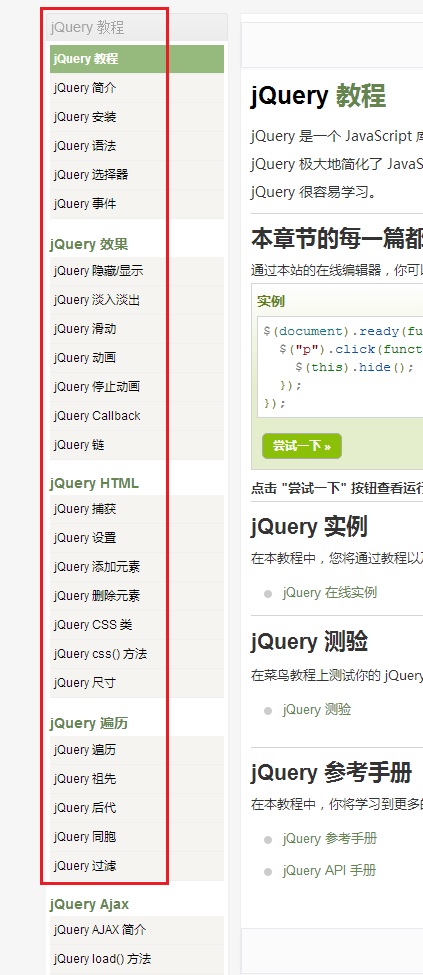Image resolution: width=423 pixels, height=975 pixels.
Task: Go to jQuery 祖先 page
Action: (x=137, y=779)
